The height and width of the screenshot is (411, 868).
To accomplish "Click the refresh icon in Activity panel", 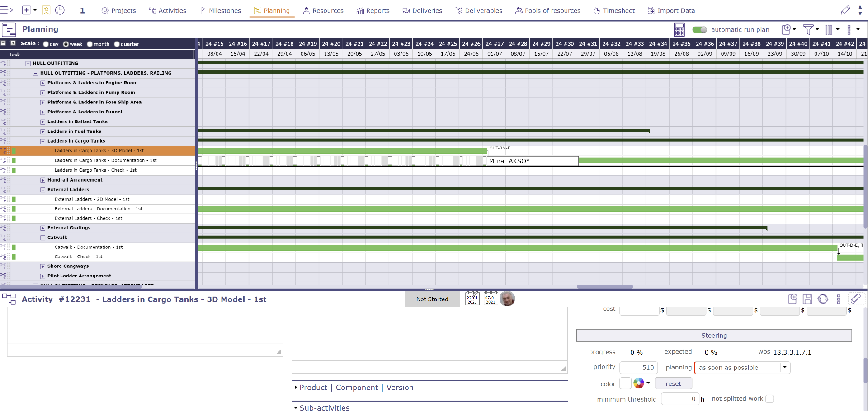I will coord(823,299).
